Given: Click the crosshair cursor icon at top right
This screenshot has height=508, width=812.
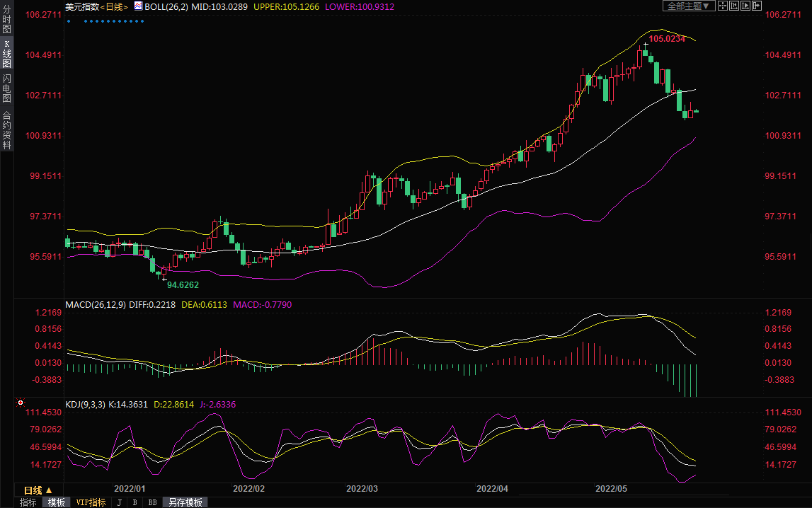Looking at the screenshot, I should pyautogui.click(x=723, y=6).
